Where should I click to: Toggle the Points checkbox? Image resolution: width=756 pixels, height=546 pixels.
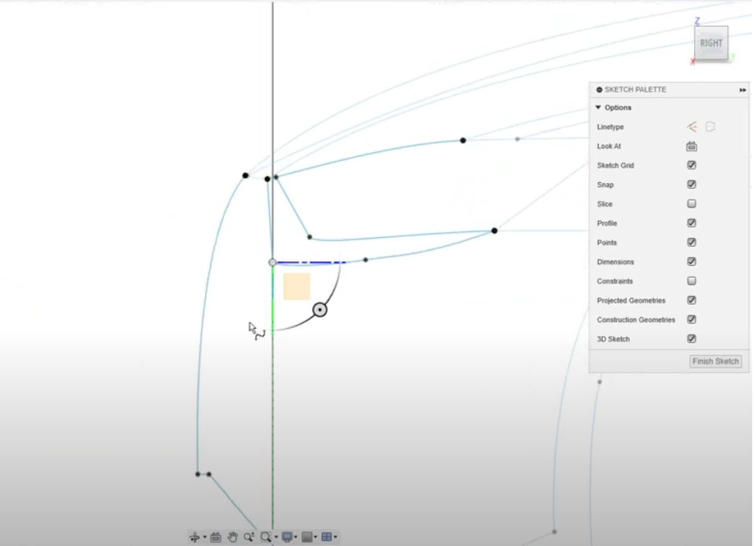(x=692, y=242)
